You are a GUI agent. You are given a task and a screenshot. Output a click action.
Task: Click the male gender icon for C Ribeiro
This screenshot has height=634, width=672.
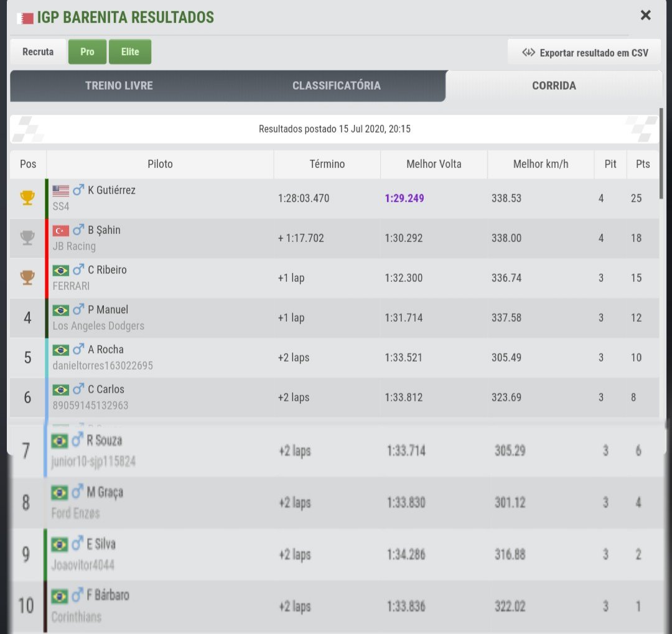point(78,269)
